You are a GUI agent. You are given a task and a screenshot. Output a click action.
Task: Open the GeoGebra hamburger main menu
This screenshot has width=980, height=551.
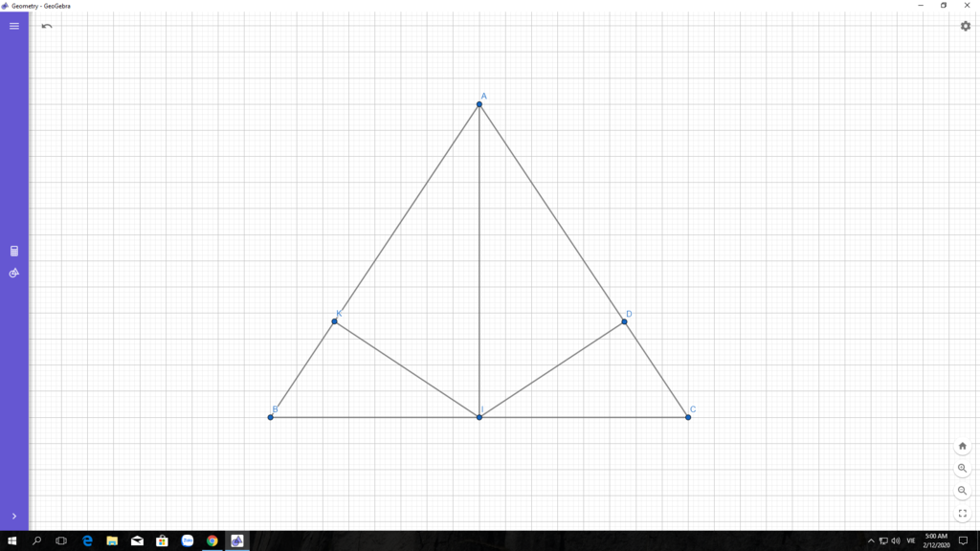(x=13, y=26)
